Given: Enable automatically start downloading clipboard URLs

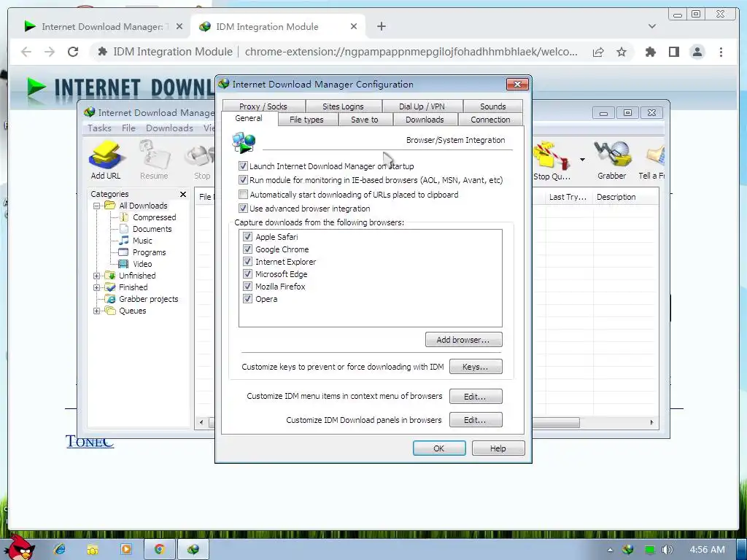Looking at the screenshot, I should (x=243, y=194).
